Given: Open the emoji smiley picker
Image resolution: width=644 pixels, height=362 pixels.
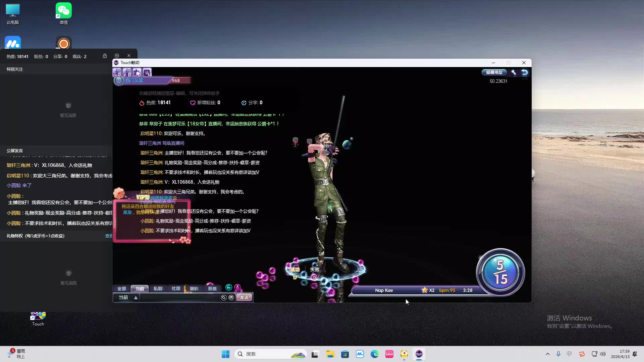Looking at the screenshot, I should (x=231, y=298).
